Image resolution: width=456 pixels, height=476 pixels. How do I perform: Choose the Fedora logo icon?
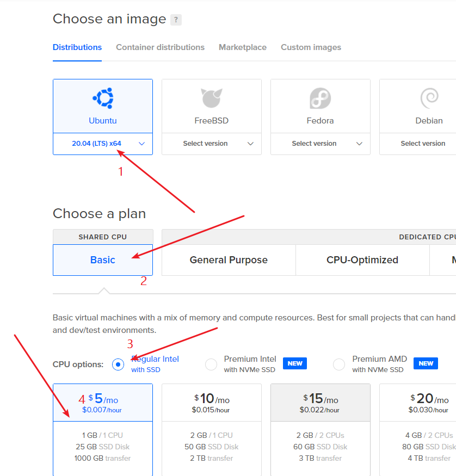tap(320, 98)
